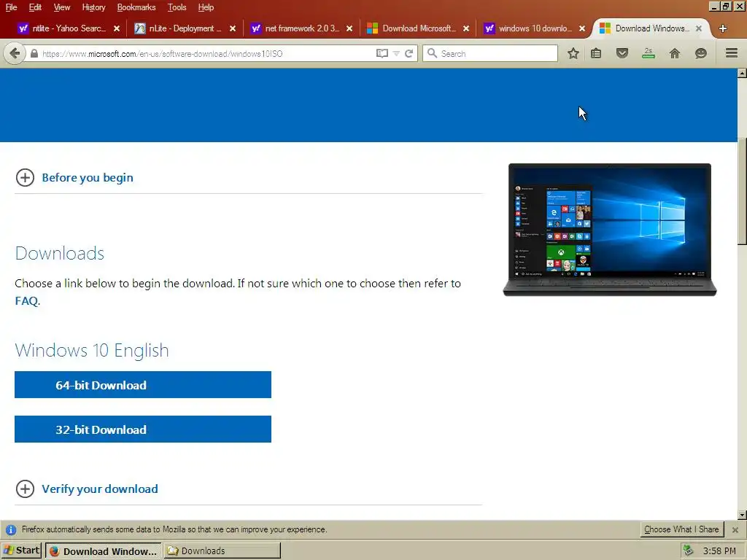Switch to the 'windows 10 download' tab
The image size is (747, 560).
(x=534, y=28)
